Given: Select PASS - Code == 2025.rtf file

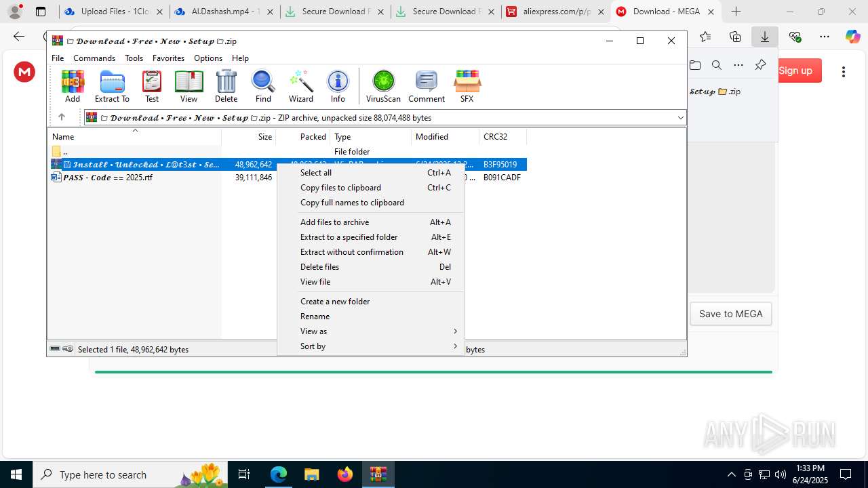Looking at the screenshot, I should pyautogui.click(x=108, y=178).
